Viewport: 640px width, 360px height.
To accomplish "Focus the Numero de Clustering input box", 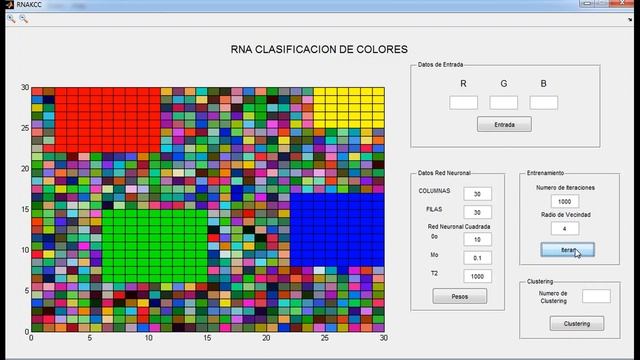I will 596,296.
